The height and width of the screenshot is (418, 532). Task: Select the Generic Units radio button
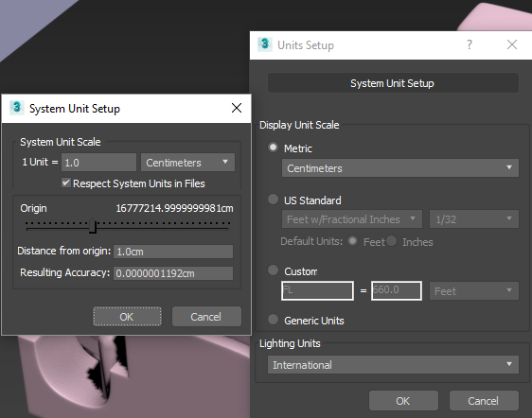(274, 320)
